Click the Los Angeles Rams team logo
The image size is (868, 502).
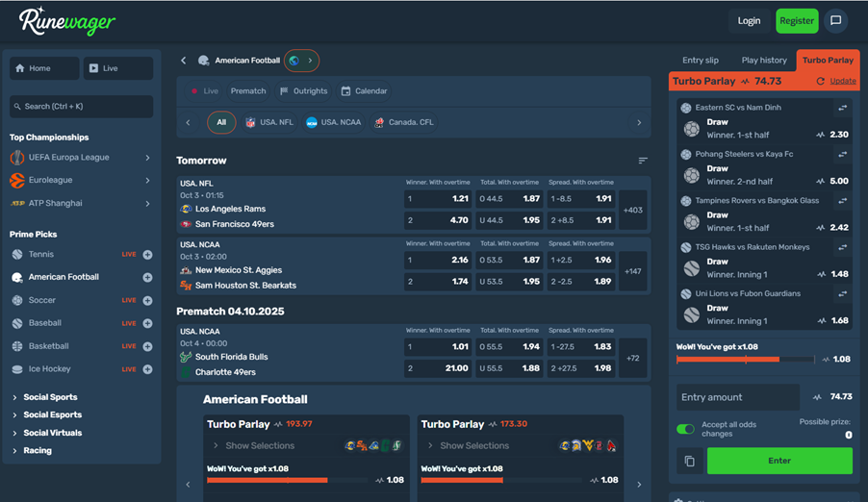pos(186,209)
